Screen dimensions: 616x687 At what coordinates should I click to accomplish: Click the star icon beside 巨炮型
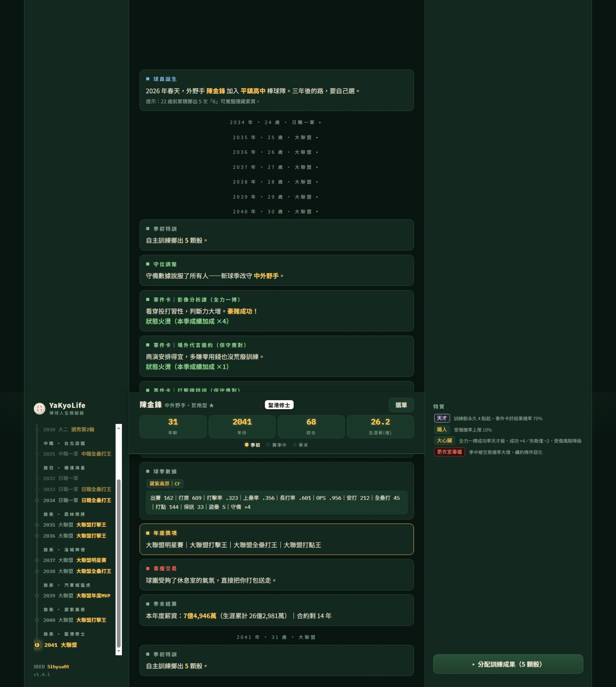(x=211, y=405)
